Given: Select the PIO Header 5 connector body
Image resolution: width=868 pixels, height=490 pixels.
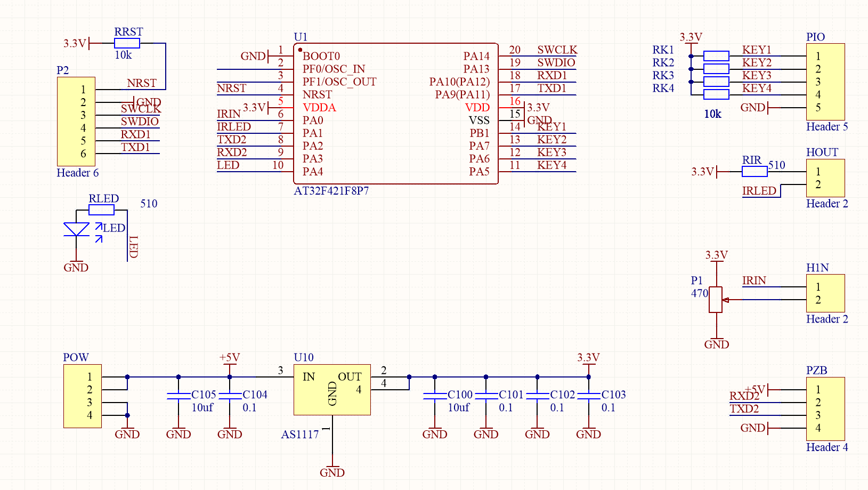Looking at the screenshot, I should (825, 82).
